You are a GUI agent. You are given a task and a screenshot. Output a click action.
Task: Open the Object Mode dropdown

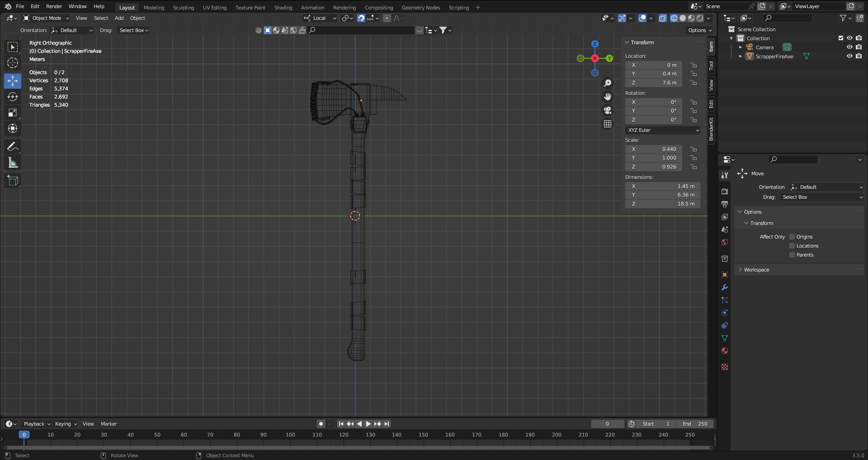(46, 18)
